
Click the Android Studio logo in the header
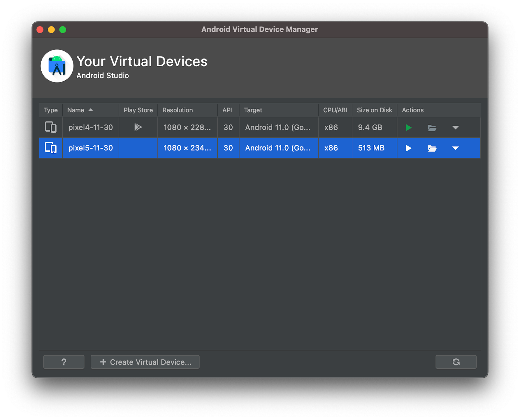coord(57,66)
